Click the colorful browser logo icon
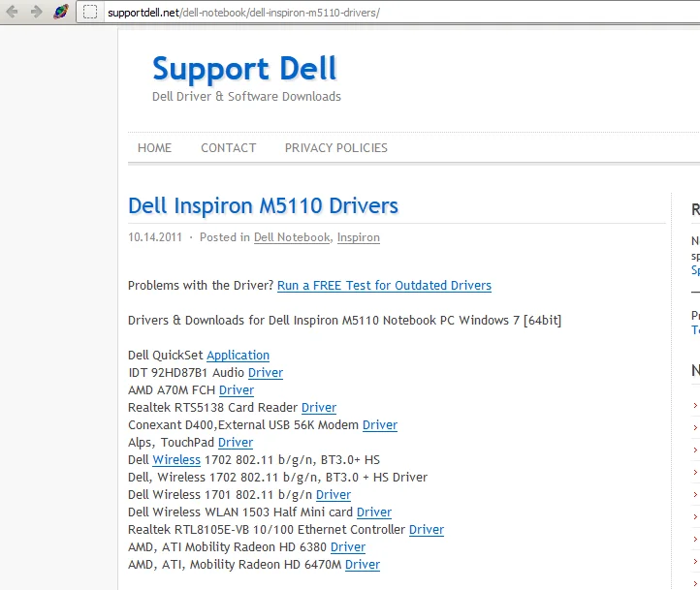Image resolution: width=700 pixels, height=590 pixels. click(61, 12)
